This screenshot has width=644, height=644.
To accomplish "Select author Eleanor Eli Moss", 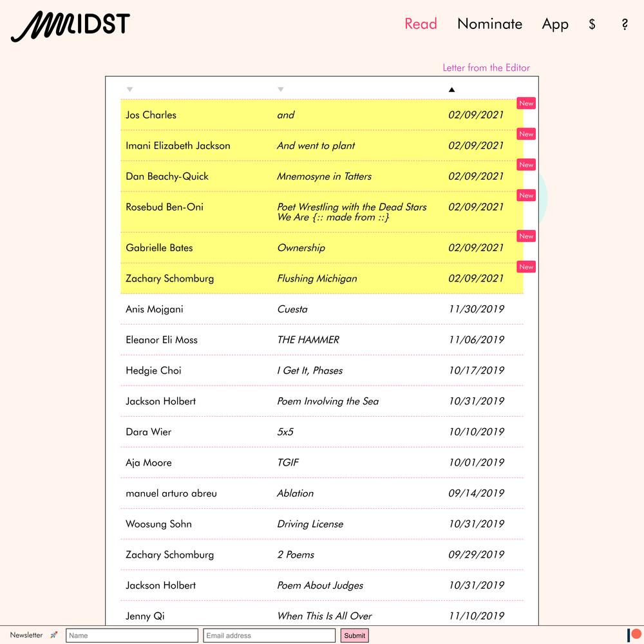I will [x=162, y=340].
